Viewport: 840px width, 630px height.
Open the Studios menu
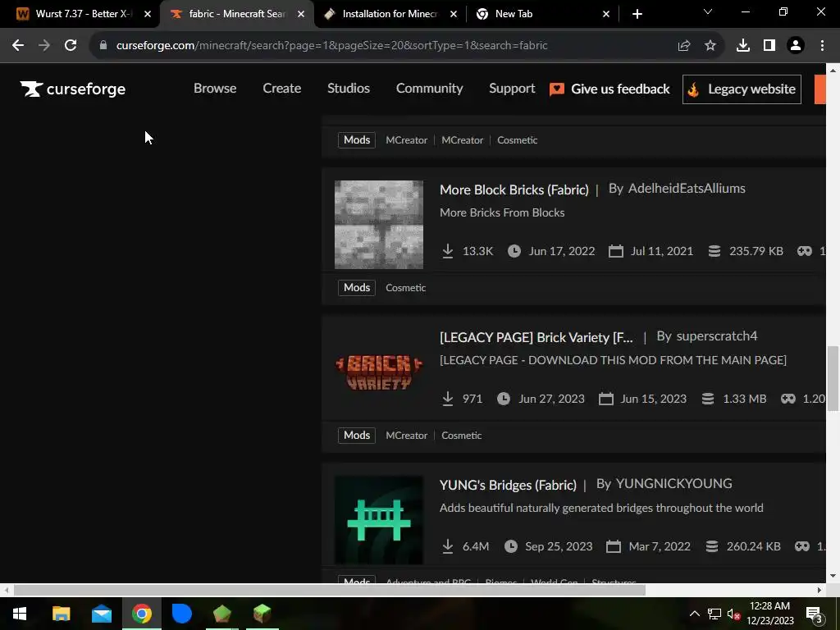[x=349, y=89]
